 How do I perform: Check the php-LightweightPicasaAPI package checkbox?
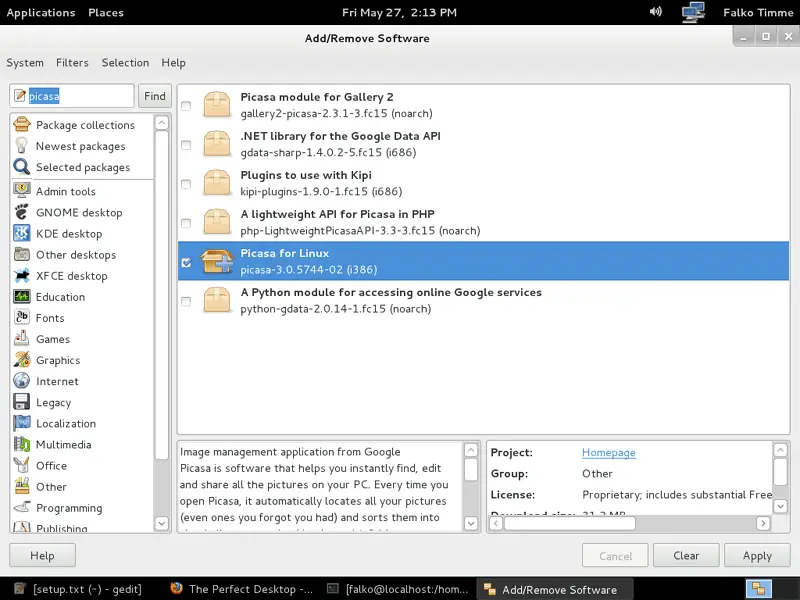pos(186,223)
